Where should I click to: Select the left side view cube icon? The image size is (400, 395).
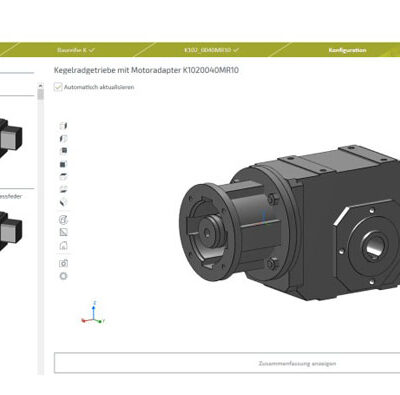point(63,138)
